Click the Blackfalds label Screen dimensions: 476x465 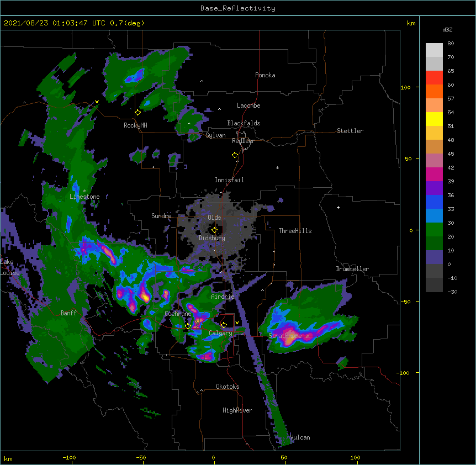(244, 123)
